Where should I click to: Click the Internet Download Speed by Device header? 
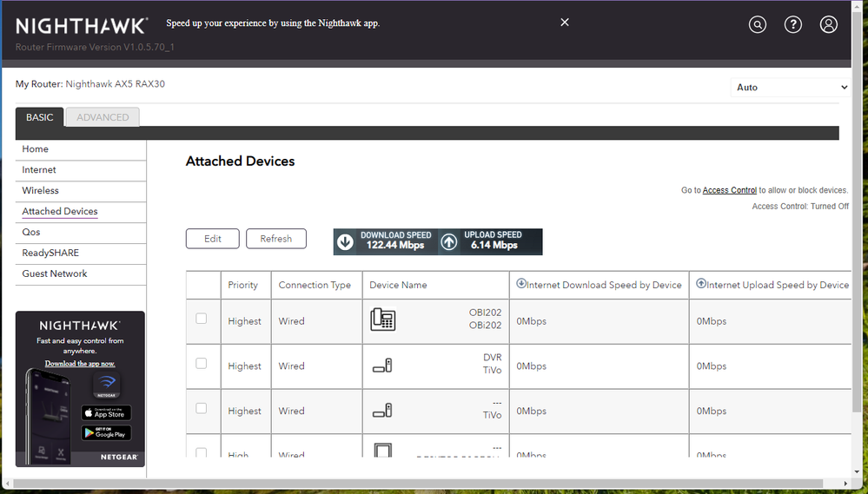coord(599,285)
